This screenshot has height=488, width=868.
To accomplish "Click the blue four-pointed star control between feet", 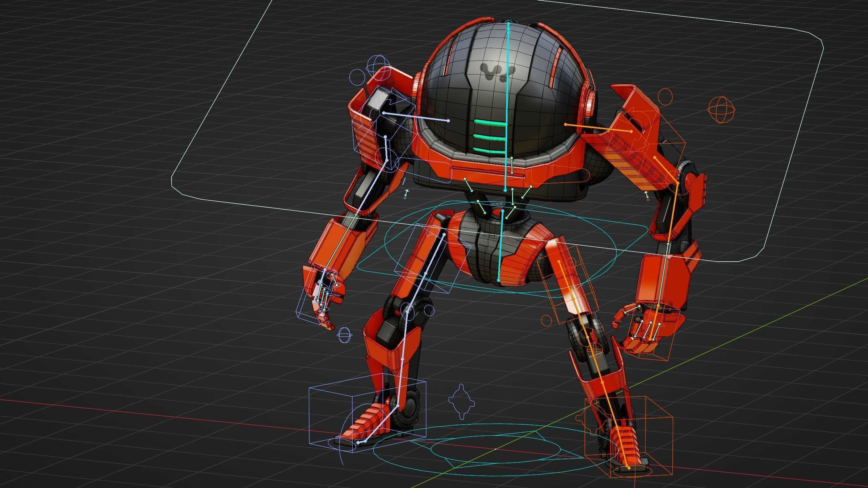I will click(x=461, y=402).
